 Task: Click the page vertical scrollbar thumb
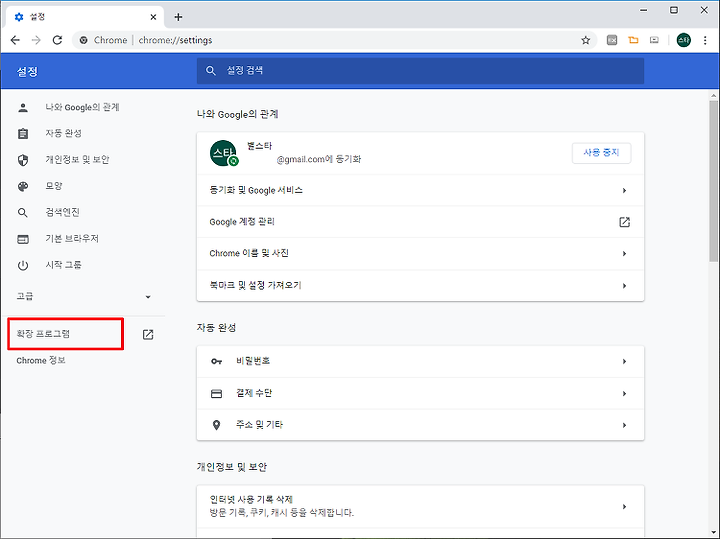(x=713, y=181)
